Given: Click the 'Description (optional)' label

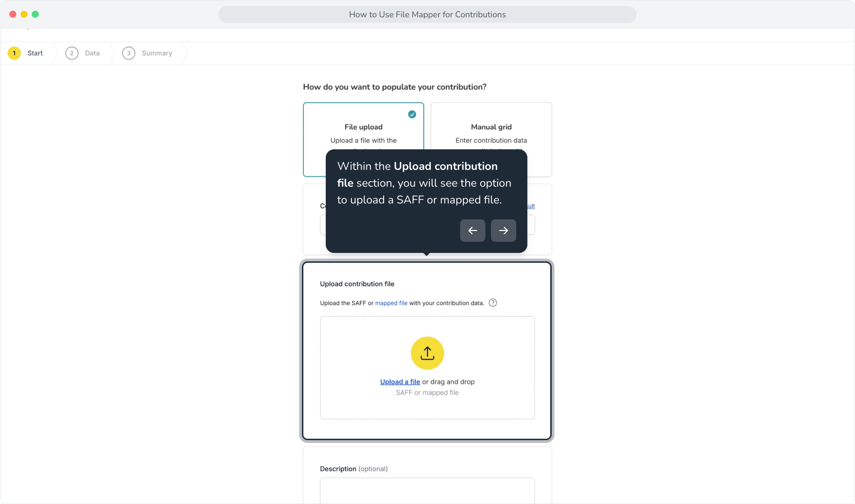Looking at the screenshot, I should click(354, 469).
